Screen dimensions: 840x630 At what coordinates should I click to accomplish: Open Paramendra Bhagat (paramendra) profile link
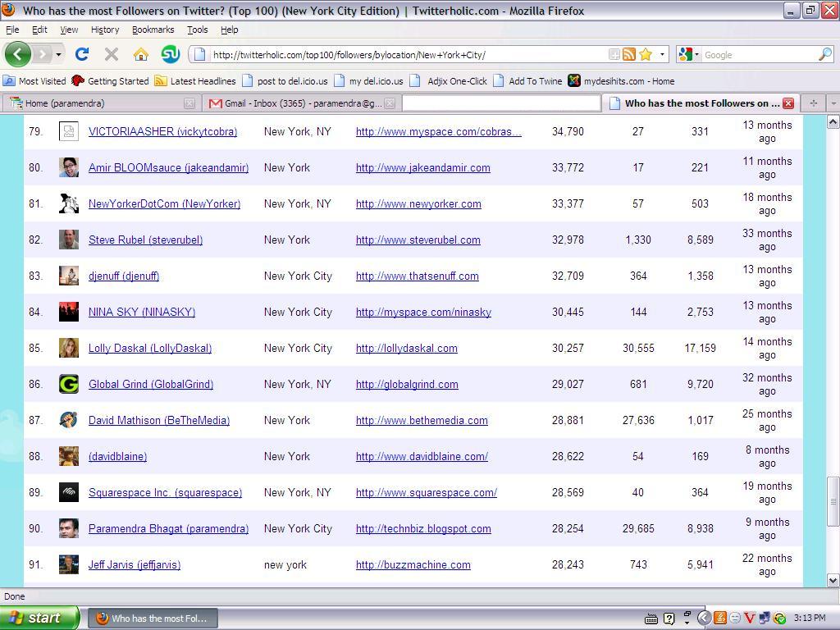point(168,529)
